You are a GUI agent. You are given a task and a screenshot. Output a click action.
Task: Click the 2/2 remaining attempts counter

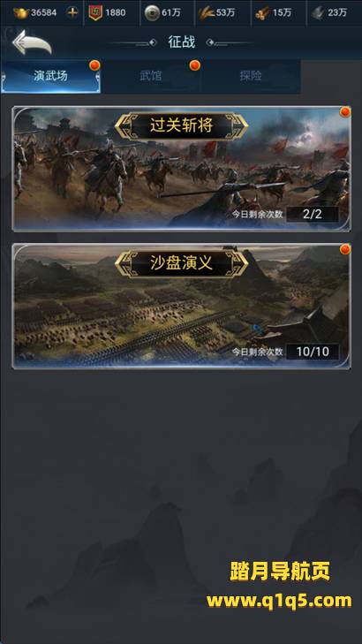(x=313, y=215)
